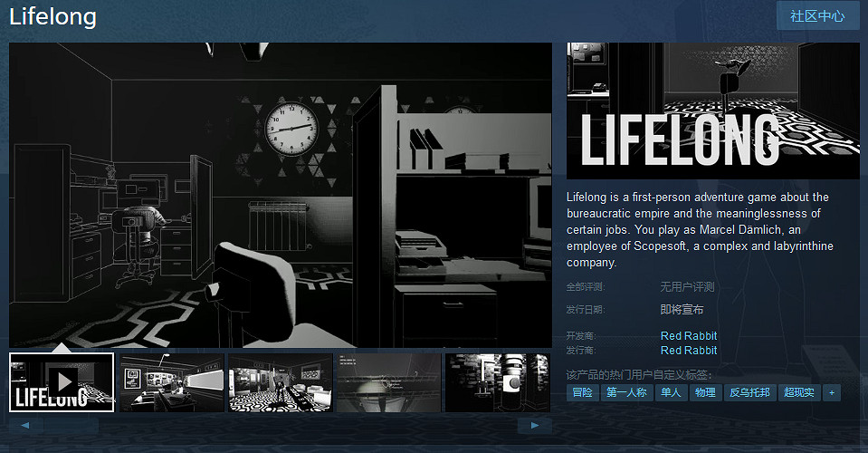The height and width of the screenshot is (453, 868).
Task: Open the Red Rabbit developer link
Action: [x=689, y=335]
